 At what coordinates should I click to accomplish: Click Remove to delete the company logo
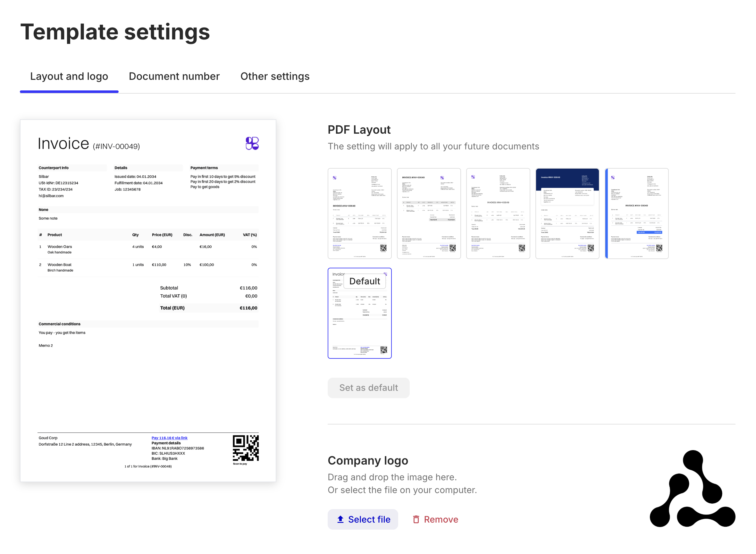(x=441, y=519)
